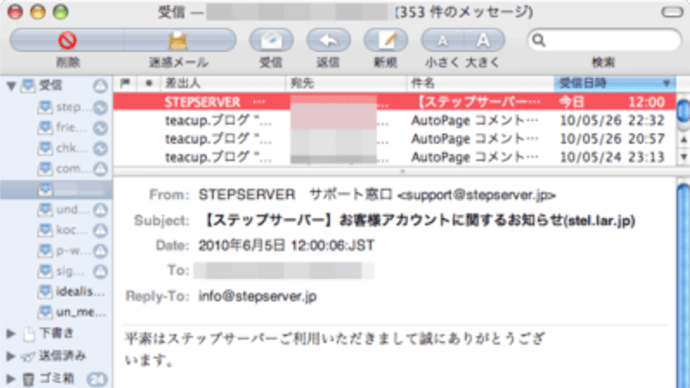Click sender address support@stepserver.jp
Screen dimensions: 690x388
coord(477,195)
